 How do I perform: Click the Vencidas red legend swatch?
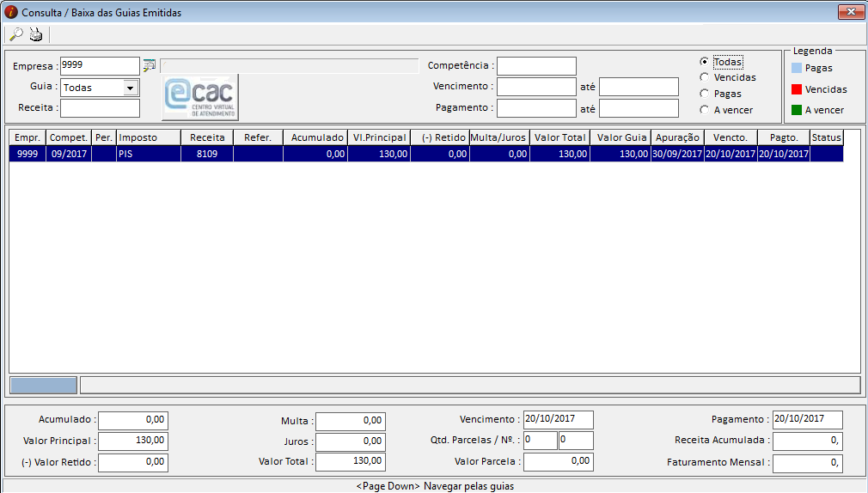point(797,89)
